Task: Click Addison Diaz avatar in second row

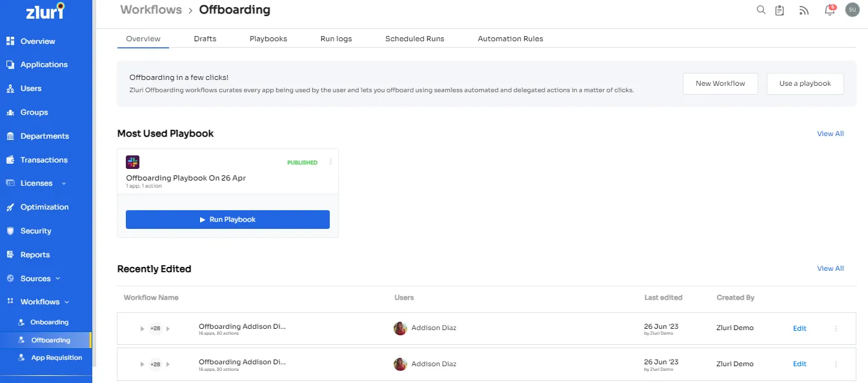Action: point(400,364)
